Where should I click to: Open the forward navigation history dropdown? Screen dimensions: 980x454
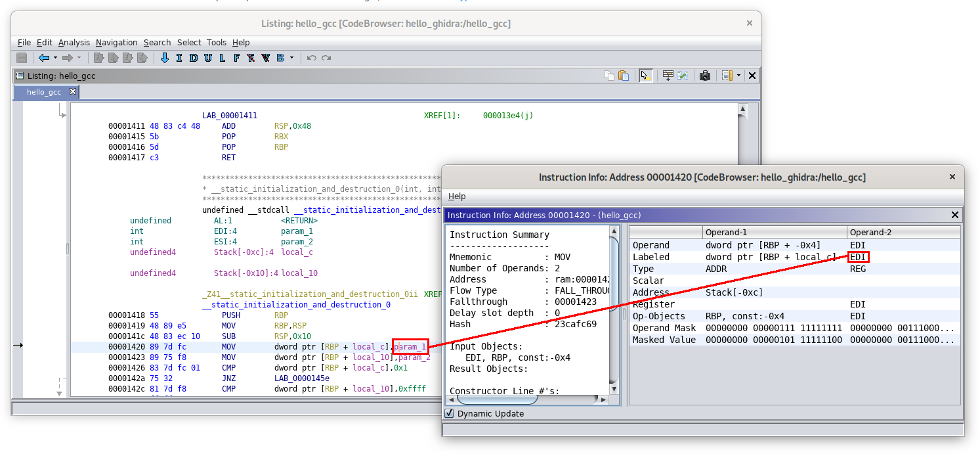tap(79, 58)
